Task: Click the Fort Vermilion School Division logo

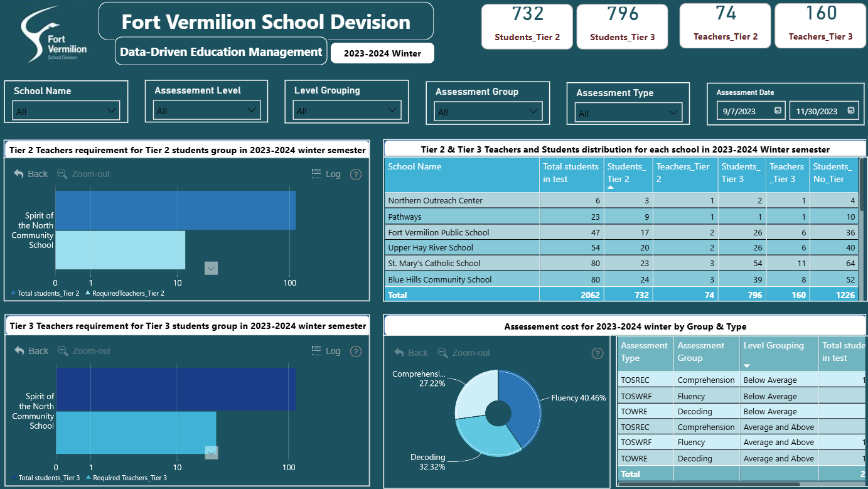Action: coord(53,34)
